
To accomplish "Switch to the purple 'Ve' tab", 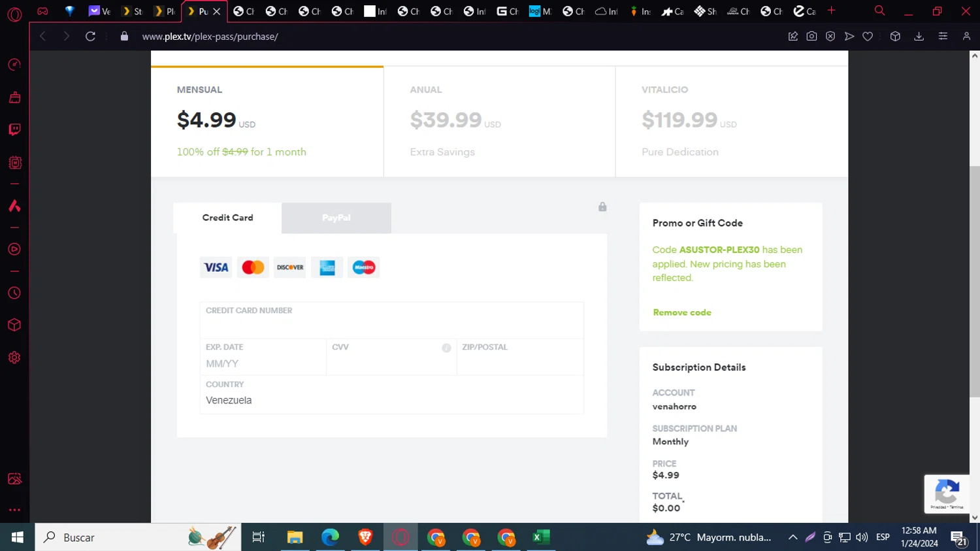I will click(x=100, y=11).
